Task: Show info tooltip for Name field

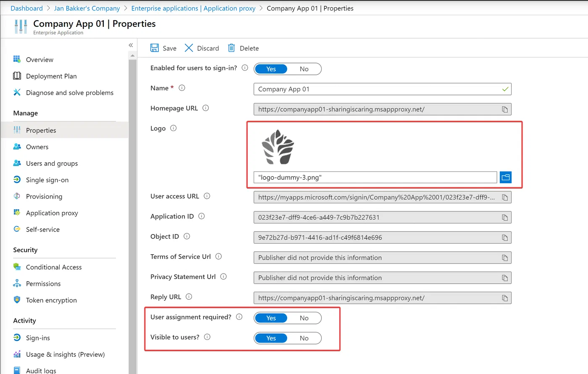Action: tap(182, 88)
